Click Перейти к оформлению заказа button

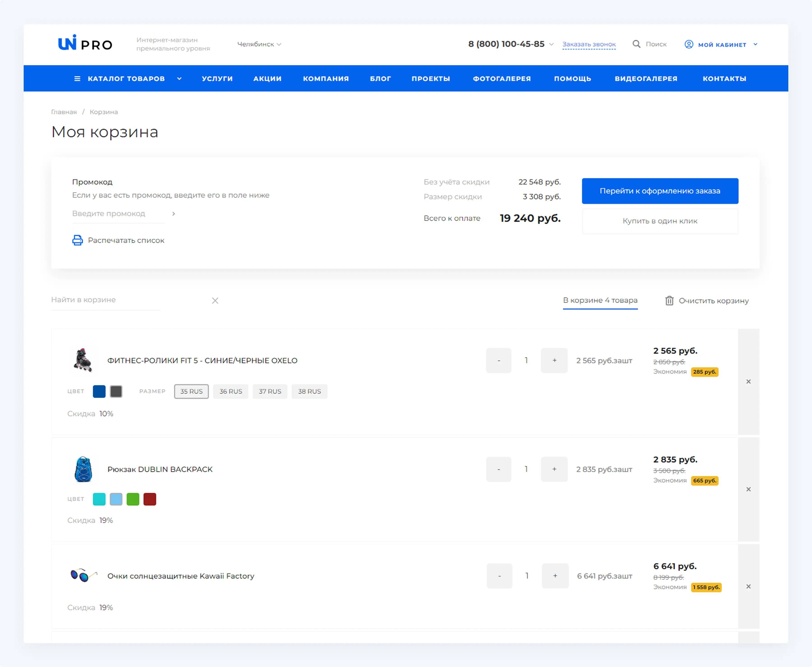tap(660, 191)
